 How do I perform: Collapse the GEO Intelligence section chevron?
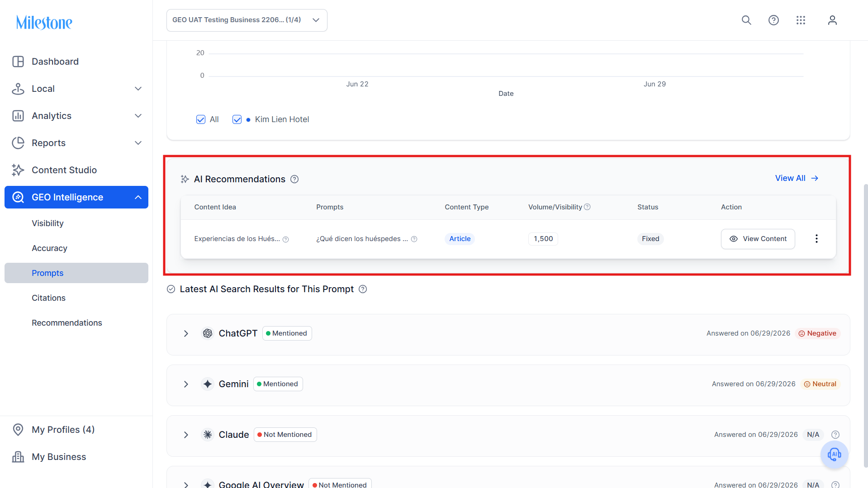(138, 197)
